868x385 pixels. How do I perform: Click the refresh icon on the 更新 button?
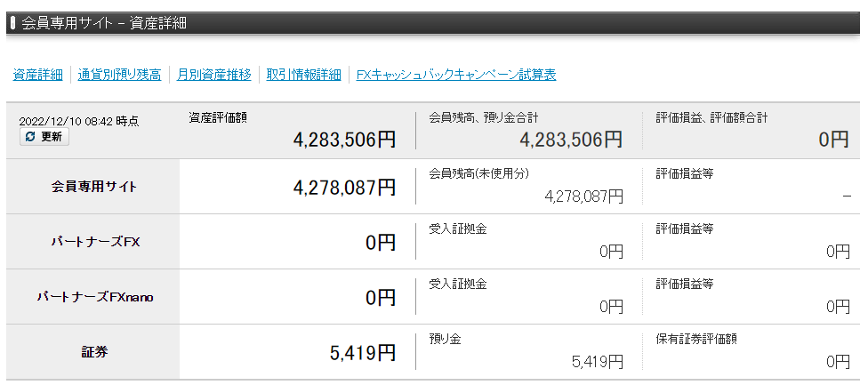[30, 137]
